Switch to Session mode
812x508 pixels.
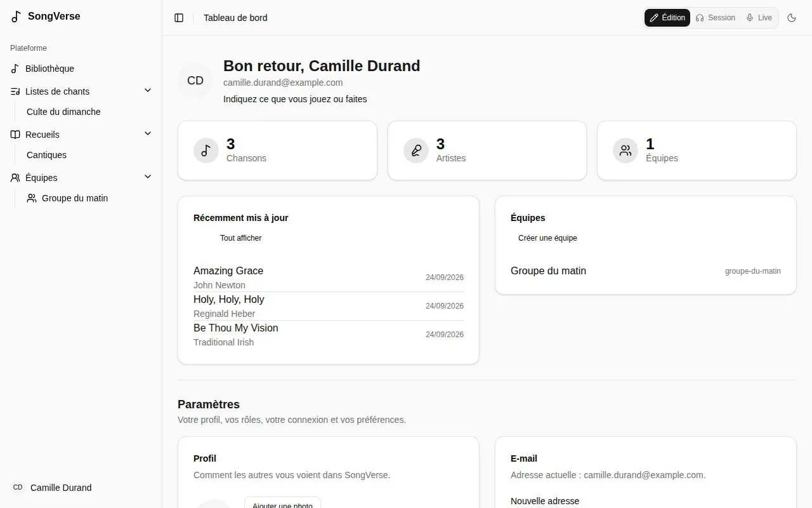click(715, 18)
